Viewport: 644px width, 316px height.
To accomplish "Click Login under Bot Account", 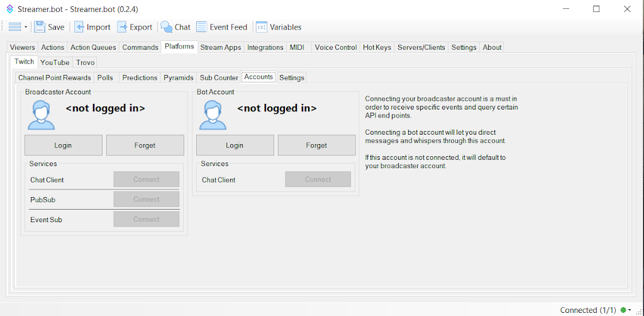I will [235, 145].
